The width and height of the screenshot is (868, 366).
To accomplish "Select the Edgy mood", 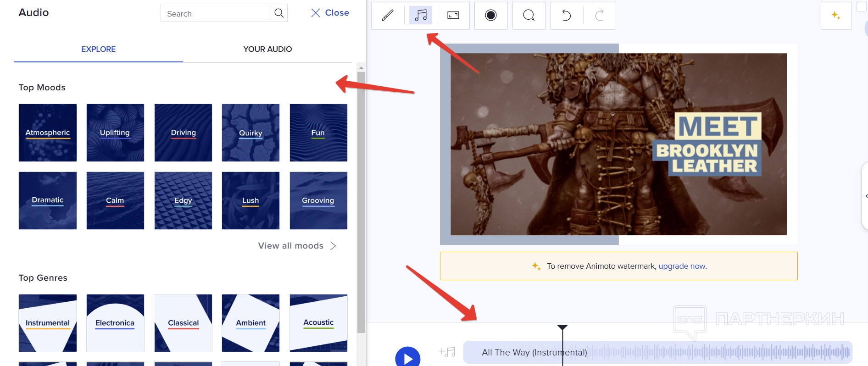I will tap(183, 200).
